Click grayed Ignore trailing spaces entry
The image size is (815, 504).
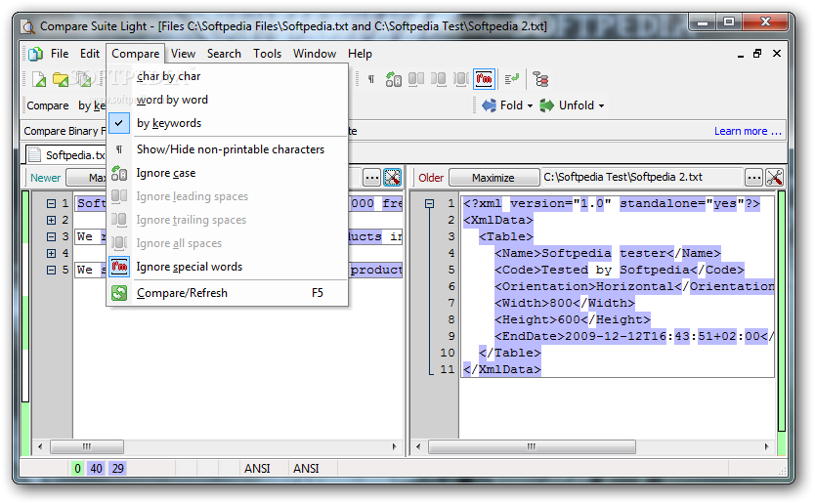(x=228, y=220)
